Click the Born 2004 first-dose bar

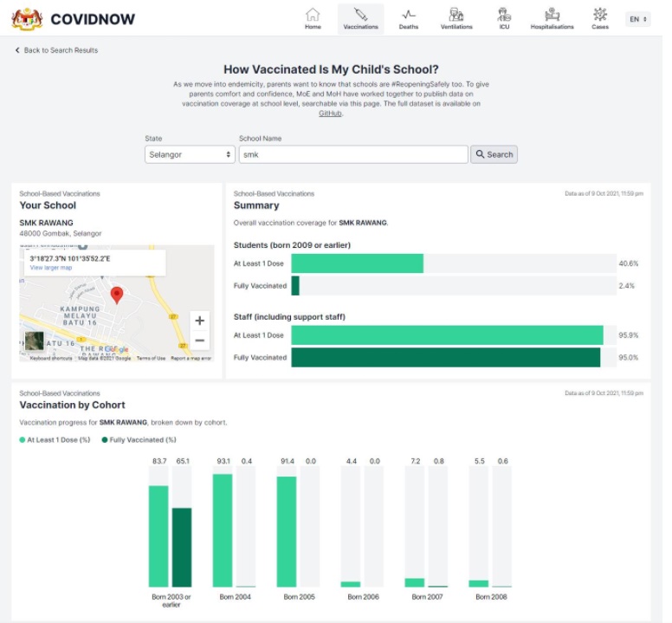pyautogui.click(x=223, y=530)
